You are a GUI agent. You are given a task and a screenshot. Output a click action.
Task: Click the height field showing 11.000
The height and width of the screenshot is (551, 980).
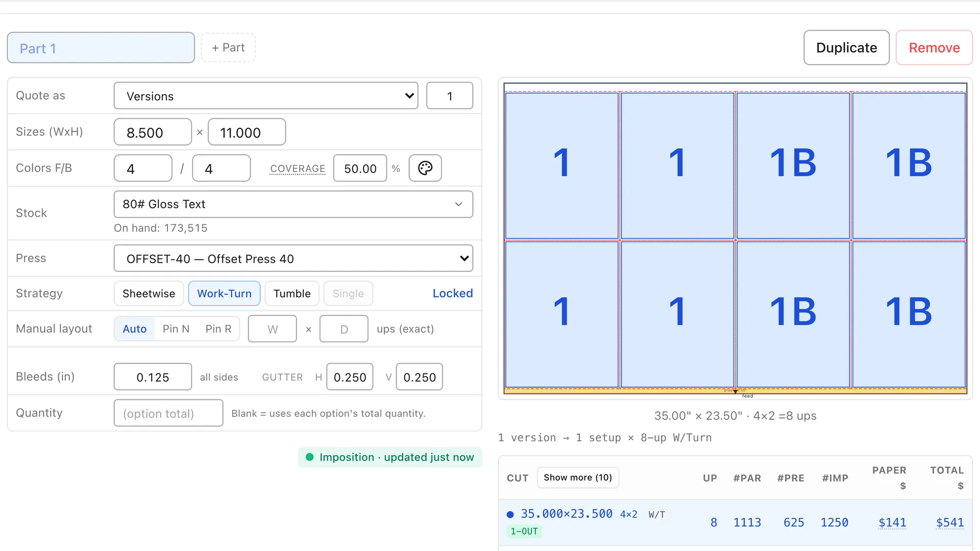tap(247, 132)
